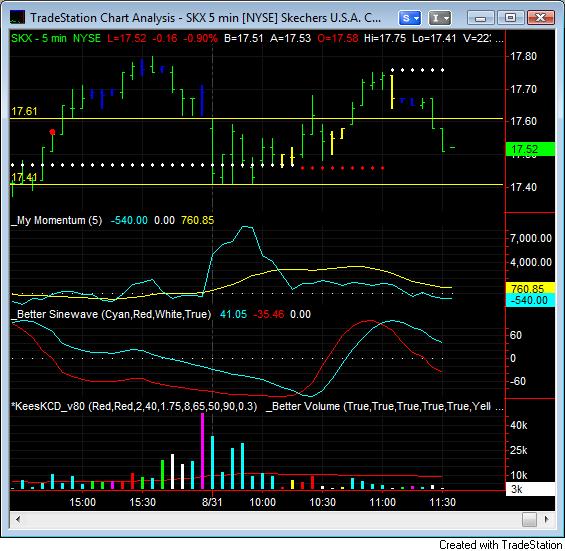565x551 pixels.
Task: Click the _Better Sinewave indicator label
Action: tap(111, 314)
